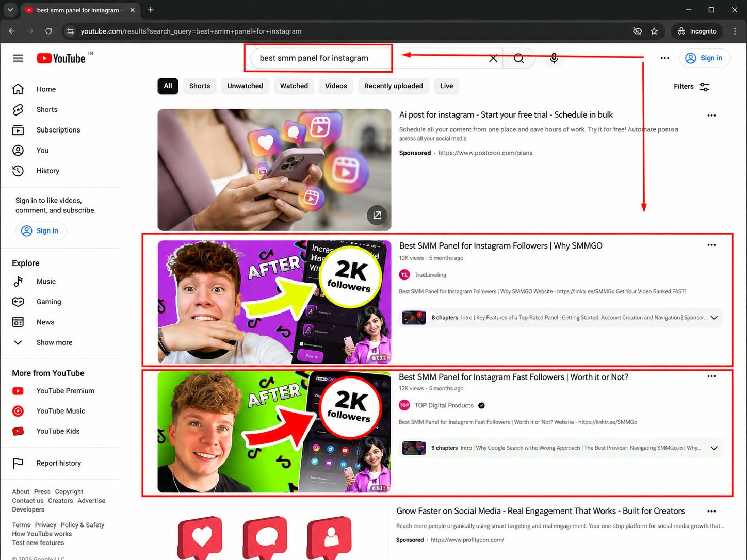Image resolution: width=747 pixels, height=560 pixels.
Task: Open the TOP Digital Products channel
Action: (x=444, y=405)
